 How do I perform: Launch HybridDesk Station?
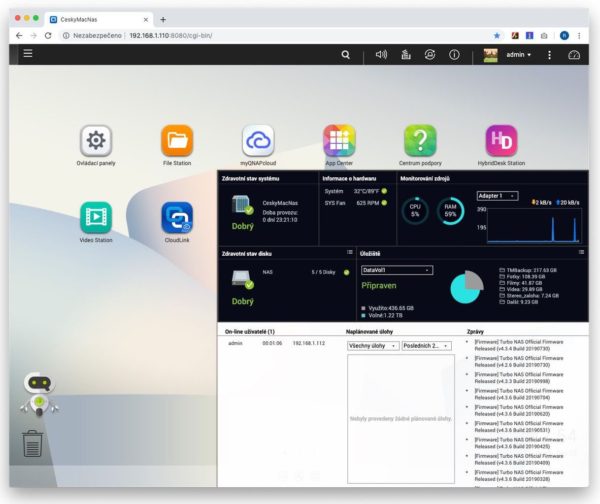tap(501, 140)
